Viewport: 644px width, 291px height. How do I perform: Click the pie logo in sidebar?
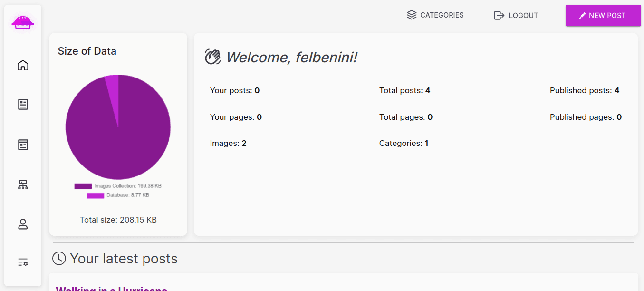tap(23, 22)
